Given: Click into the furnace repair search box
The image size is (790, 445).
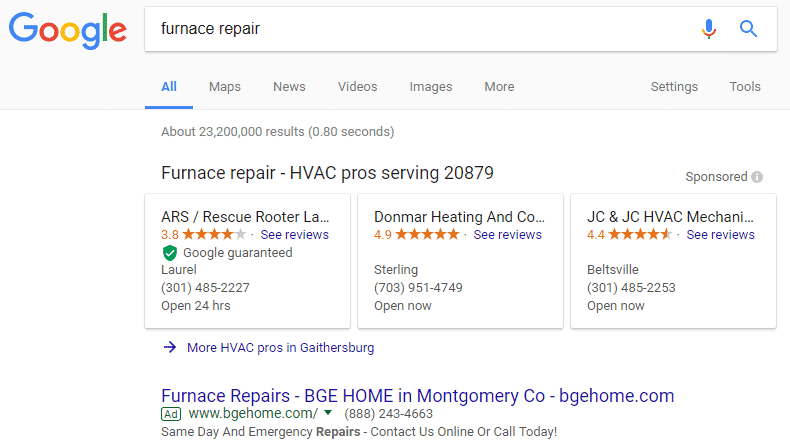Looking at the screenshot, I should [420, 29].
